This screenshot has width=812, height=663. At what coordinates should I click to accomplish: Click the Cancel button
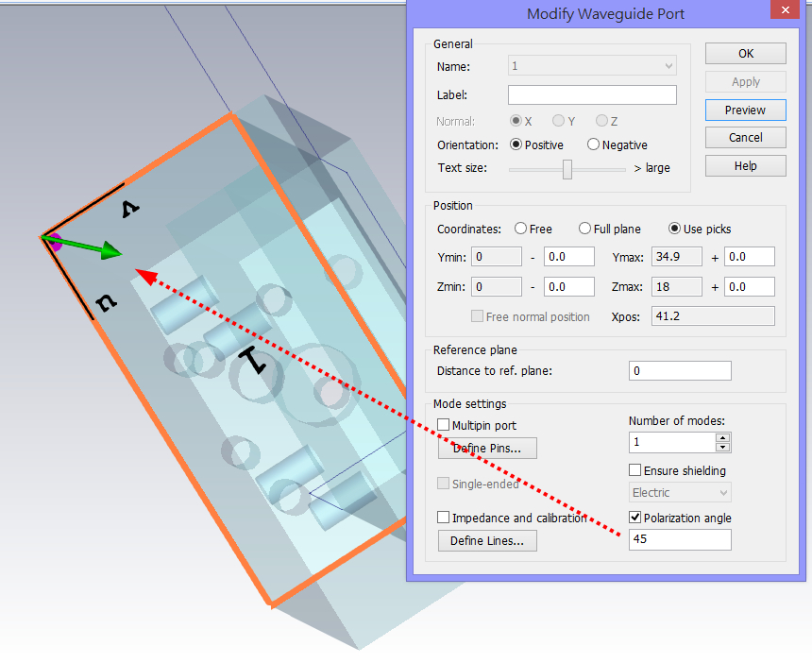(745, 138)
